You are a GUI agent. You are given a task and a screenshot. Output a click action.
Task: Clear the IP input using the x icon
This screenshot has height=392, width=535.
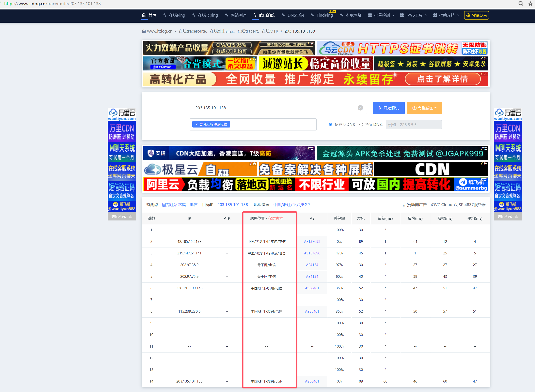360,108
